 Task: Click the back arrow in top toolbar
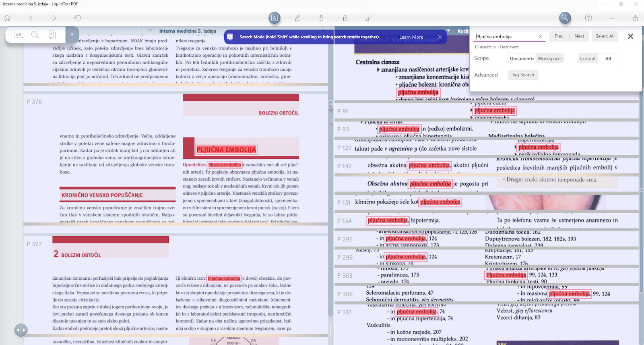click(x=31, y=18)
